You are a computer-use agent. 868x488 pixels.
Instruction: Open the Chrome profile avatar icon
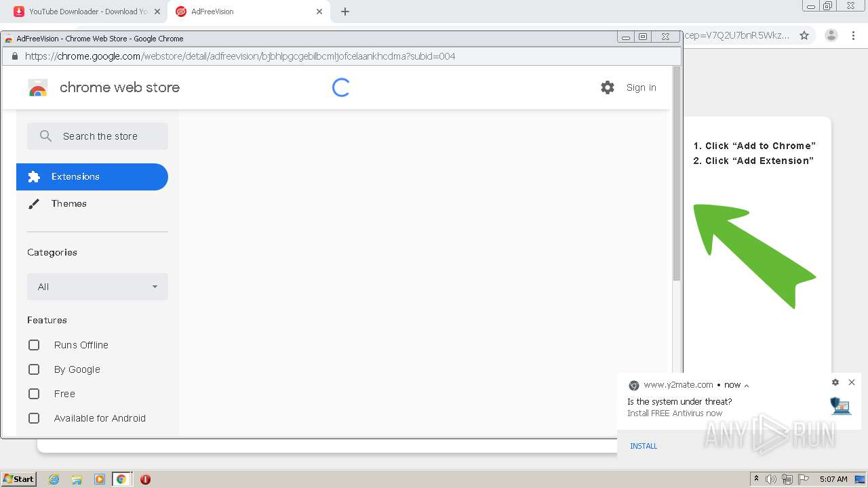tap(831, 35)
